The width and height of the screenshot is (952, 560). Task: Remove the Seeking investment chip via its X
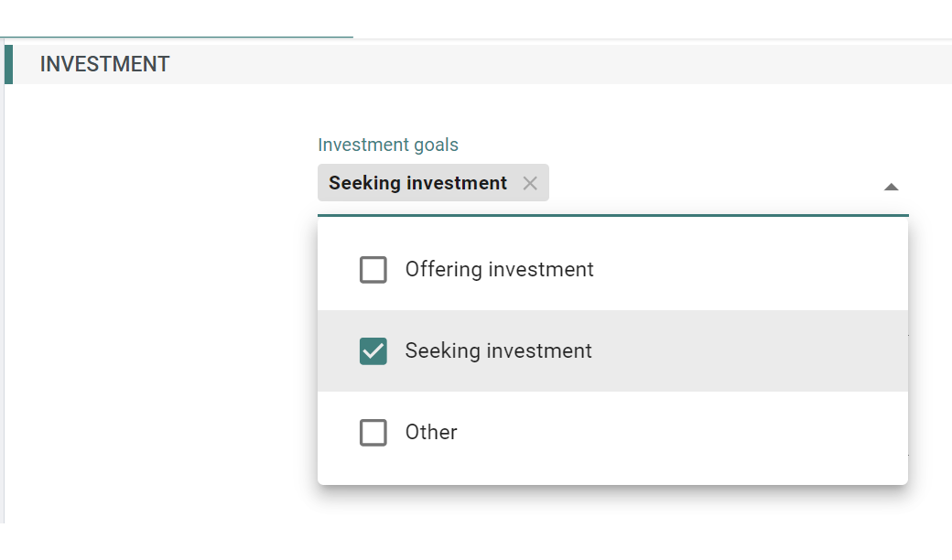pyautogui.click(x=529, y=183)
